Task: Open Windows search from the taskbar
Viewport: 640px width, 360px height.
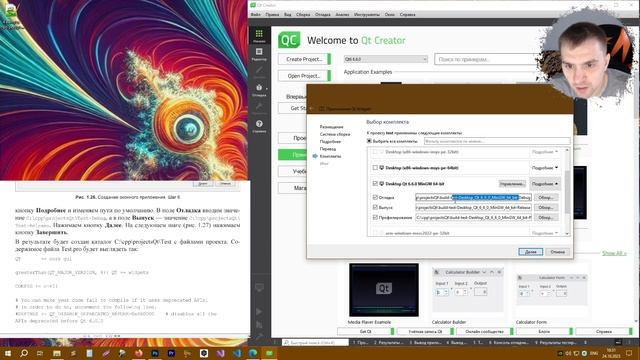Action: 24,353
